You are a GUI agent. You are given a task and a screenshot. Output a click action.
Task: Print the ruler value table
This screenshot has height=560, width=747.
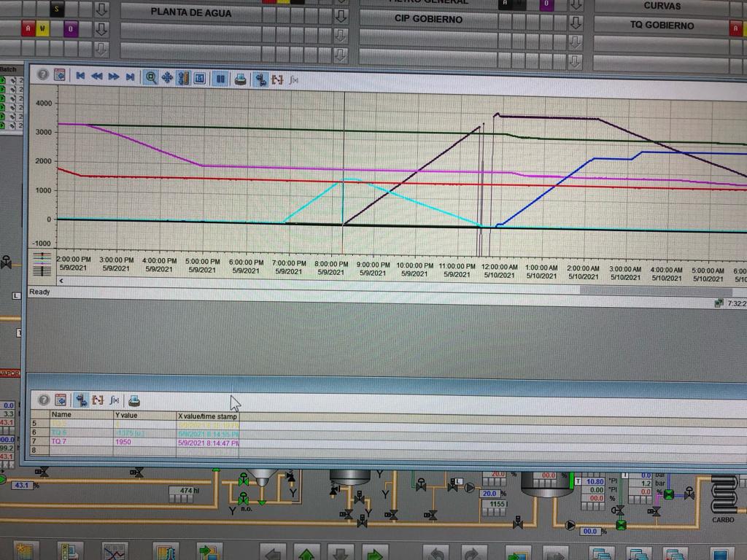[x=134, y=400]
